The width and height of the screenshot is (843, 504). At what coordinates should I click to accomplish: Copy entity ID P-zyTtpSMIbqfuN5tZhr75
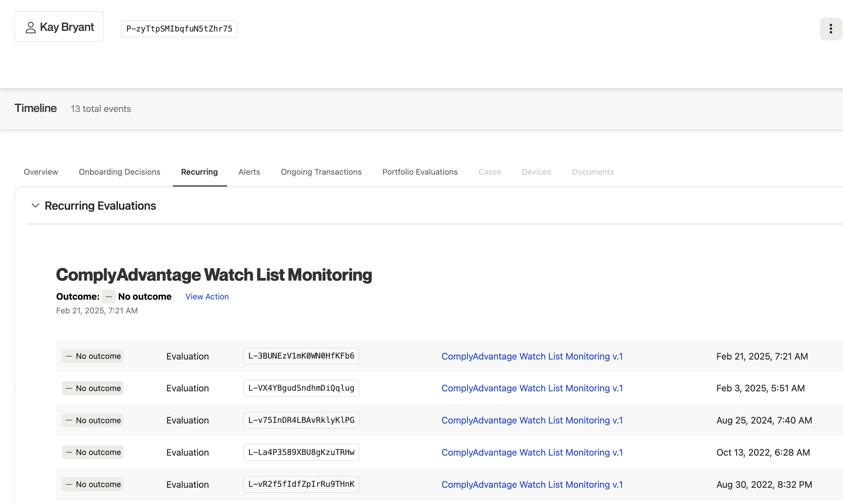pyautogui.click(x=179, y=29)
